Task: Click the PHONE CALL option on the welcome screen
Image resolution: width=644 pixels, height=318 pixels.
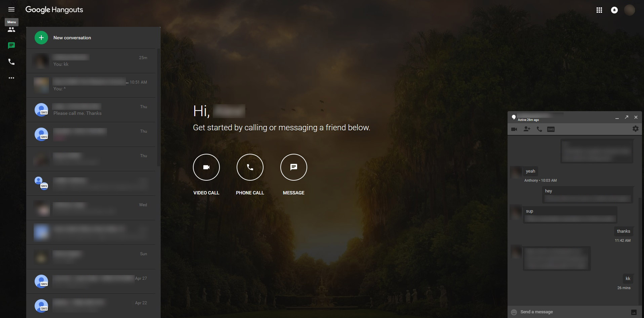Action: click(250, 167)
